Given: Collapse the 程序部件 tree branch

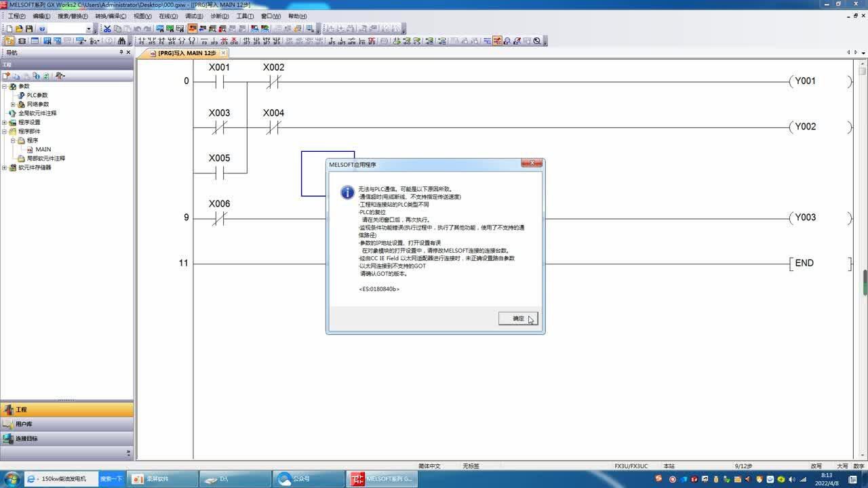Looking at the screenshot, I should pos(5,131).
